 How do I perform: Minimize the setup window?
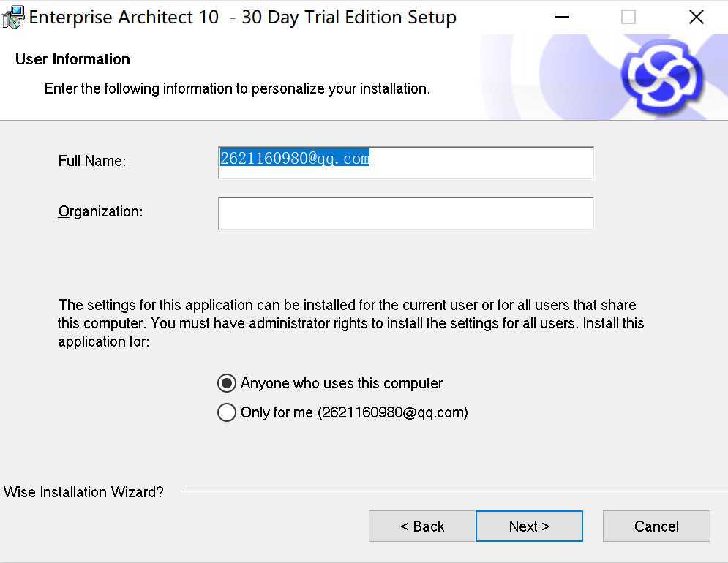(x=562, y=17)
